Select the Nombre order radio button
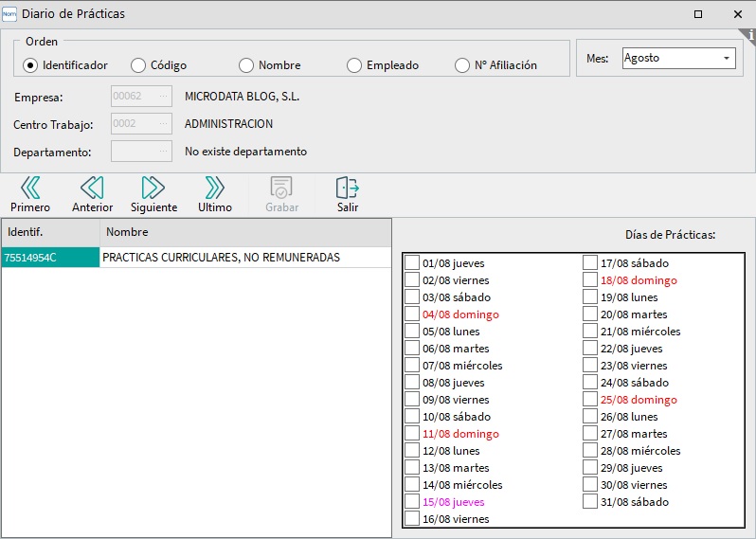 coord(246,65)
